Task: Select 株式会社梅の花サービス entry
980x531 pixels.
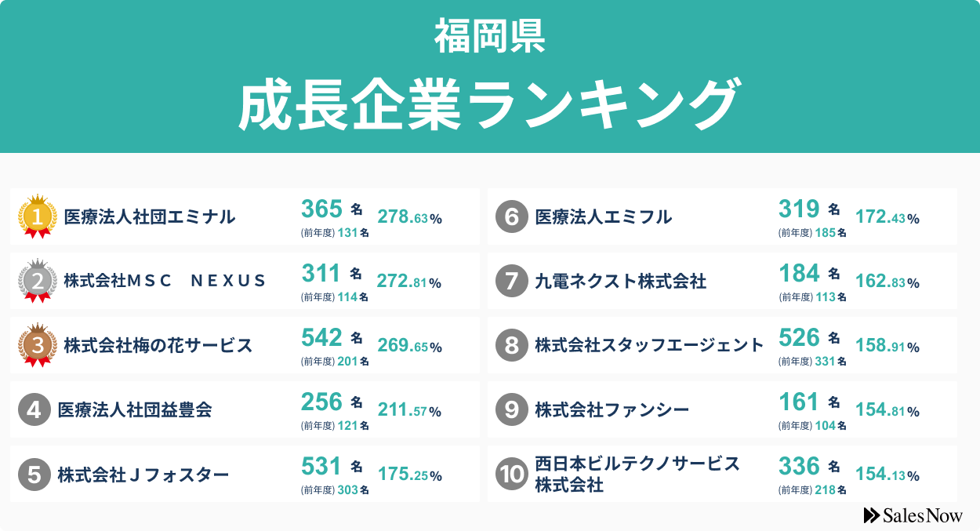Action: click(x=158, y=345)
